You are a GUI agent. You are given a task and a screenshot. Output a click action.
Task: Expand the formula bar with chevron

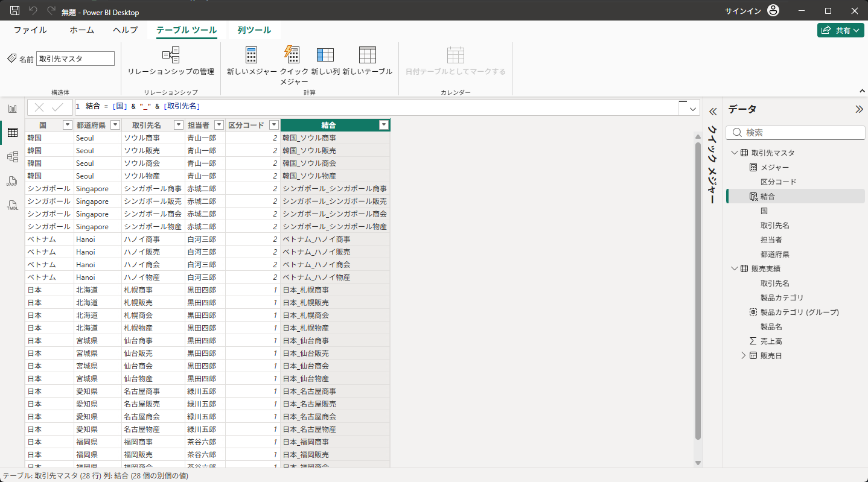[x=694, y=109]
